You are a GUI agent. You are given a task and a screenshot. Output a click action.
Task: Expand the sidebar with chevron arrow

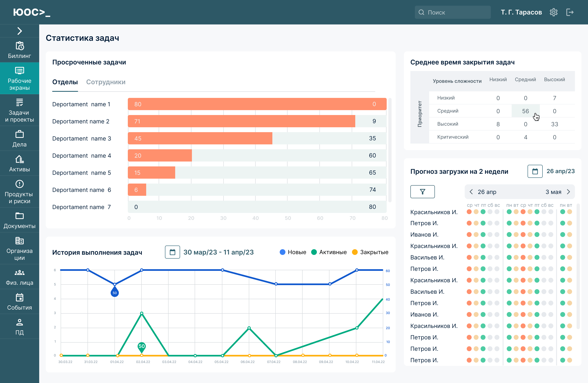pyautogui.click(x=20, y=31)
